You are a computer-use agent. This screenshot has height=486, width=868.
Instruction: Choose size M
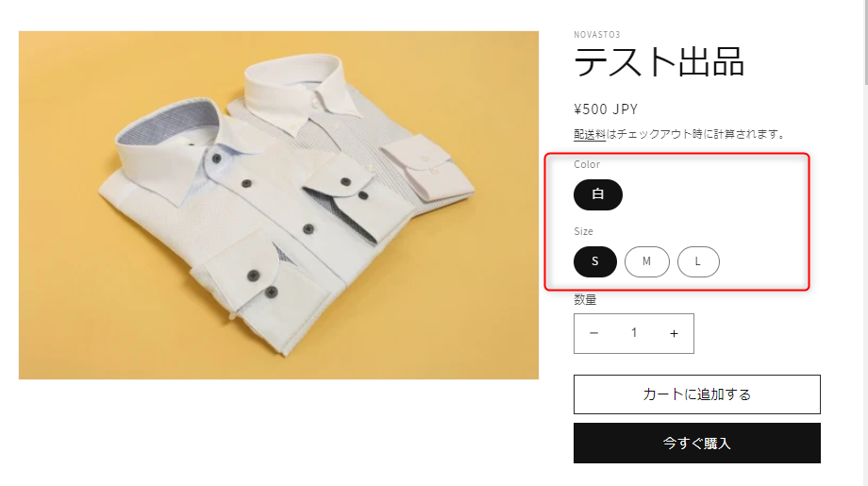(x=646, y=261)
